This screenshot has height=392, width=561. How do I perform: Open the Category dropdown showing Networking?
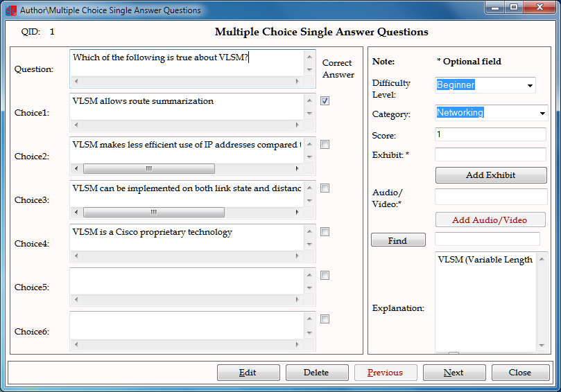[542, 114]
